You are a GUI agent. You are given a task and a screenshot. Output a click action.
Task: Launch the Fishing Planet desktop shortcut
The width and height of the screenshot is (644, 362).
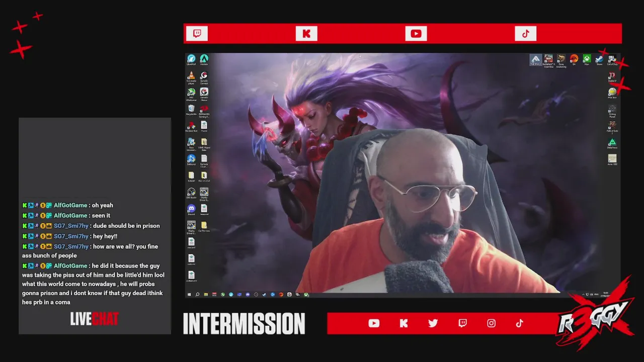click(x=612, y=111)
